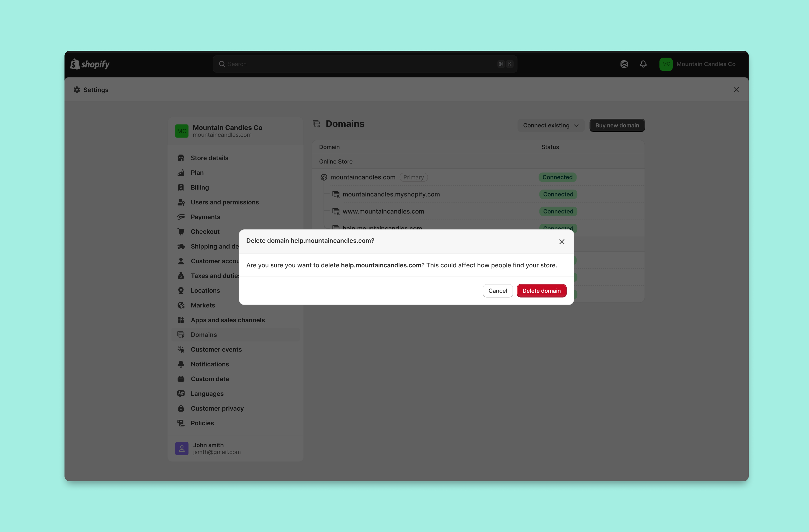Click the Checkout cart icon
Viewport: 809px width, 532px height.
181,231
